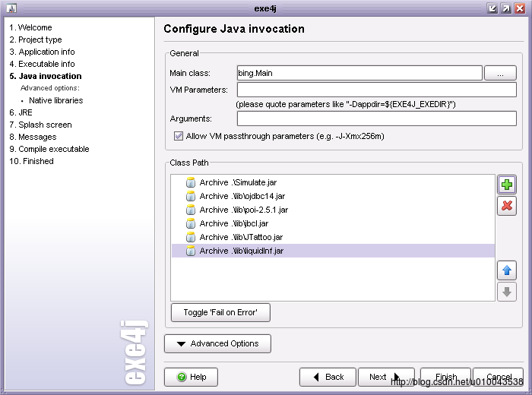
Task: Go to step 1 Welcome
Action: [x=30, y=27]
